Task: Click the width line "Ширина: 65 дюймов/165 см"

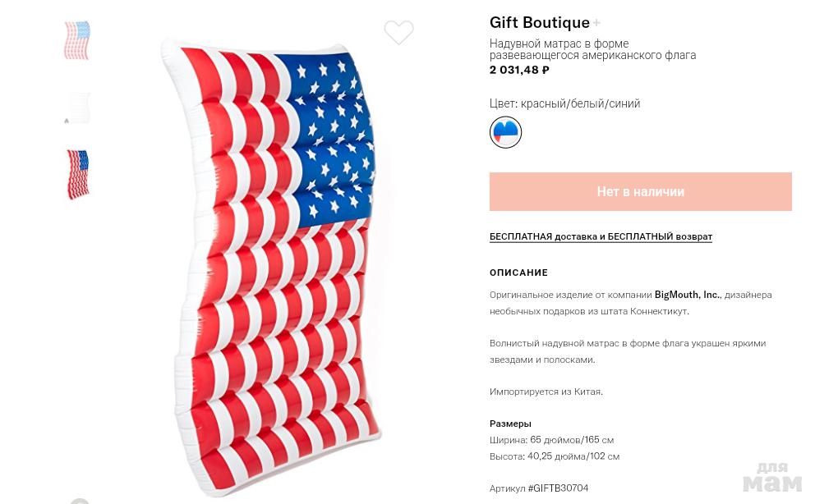Action: (551, 440)
